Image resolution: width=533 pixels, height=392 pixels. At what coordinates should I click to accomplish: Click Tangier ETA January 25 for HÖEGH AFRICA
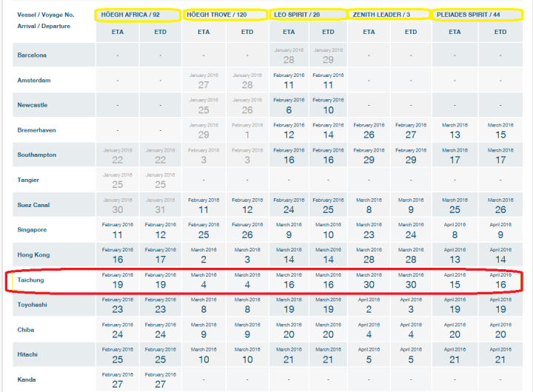click(118, 180)
